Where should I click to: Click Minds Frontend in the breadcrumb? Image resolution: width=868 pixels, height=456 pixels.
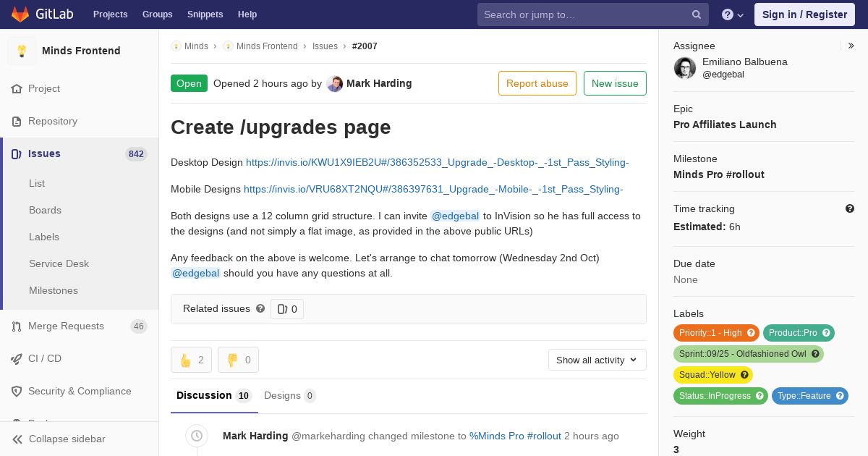click(x=267, y=46)
